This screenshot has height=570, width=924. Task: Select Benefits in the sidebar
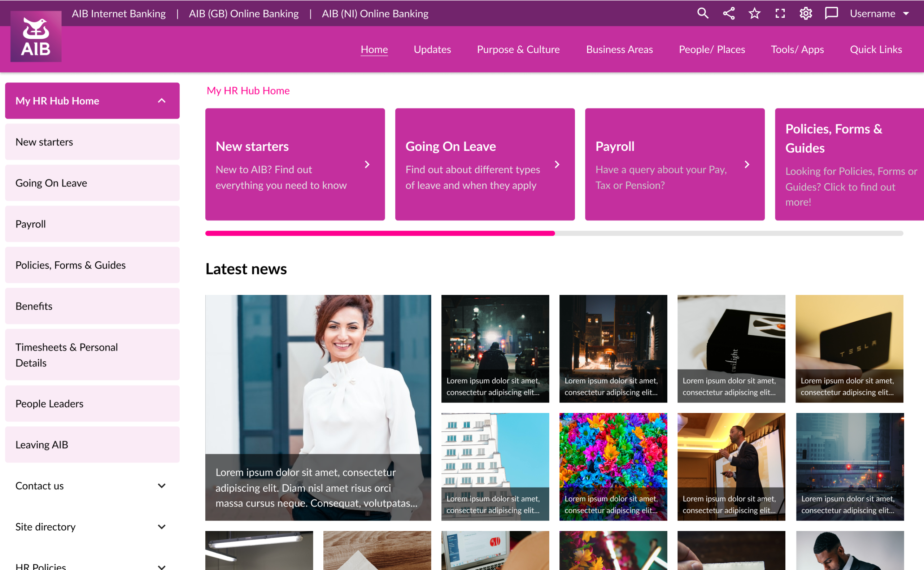[x=34, y=306]
